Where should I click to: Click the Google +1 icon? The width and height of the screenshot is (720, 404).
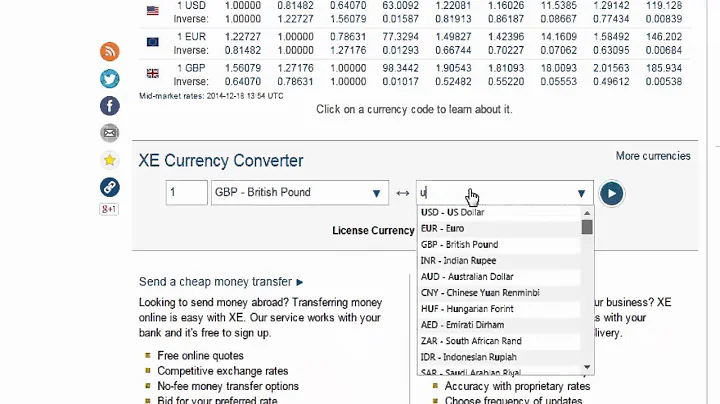click(x=109, y=209)
